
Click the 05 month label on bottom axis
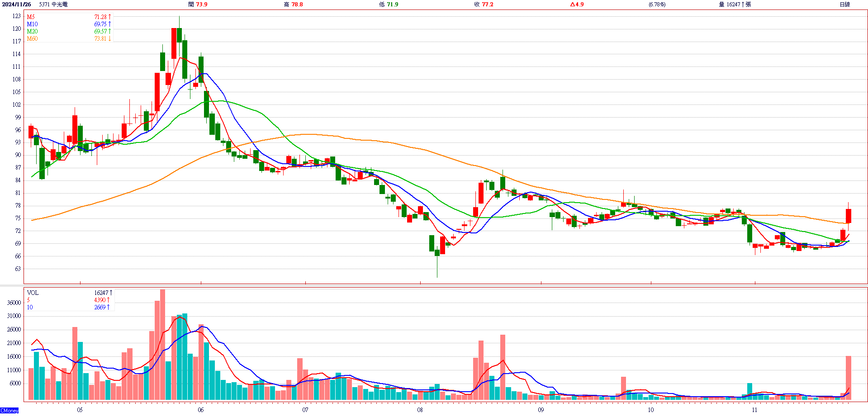pos(80,410)
